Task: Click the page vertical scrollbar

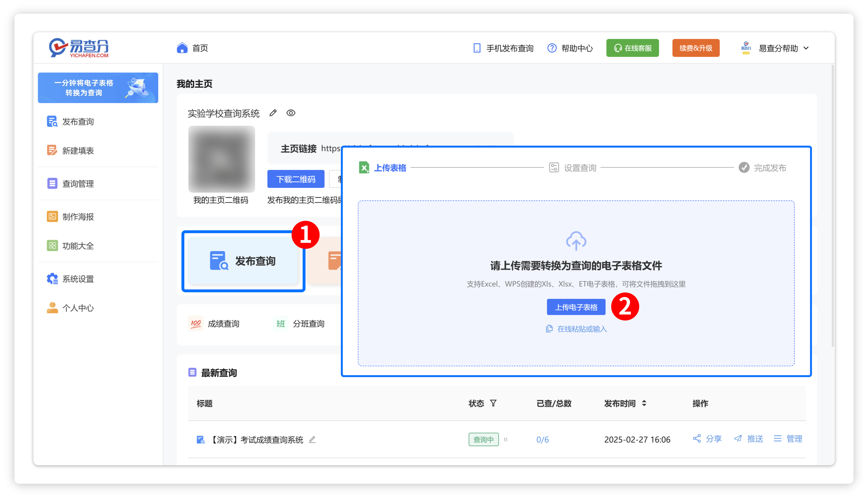Action: [x=832, y=206]
